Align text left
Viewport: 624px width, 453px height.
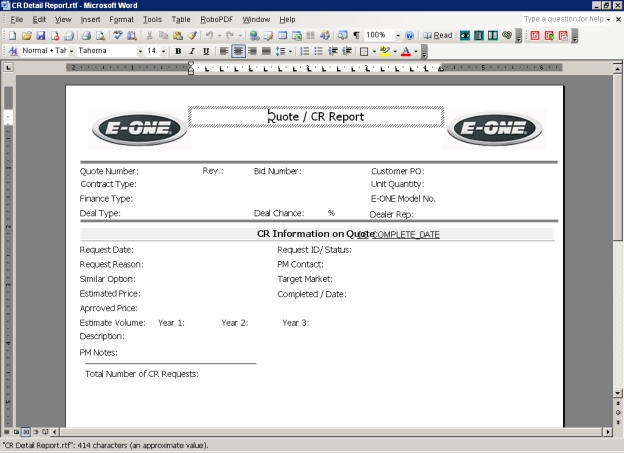click(224, 51)
